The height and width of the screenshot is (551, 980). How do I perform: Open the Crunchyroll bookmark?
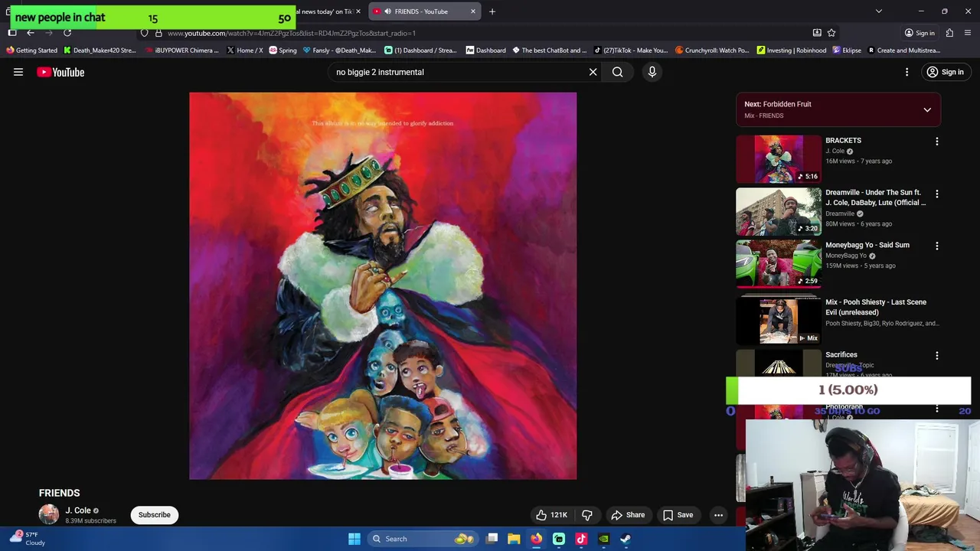pos(712,51)
